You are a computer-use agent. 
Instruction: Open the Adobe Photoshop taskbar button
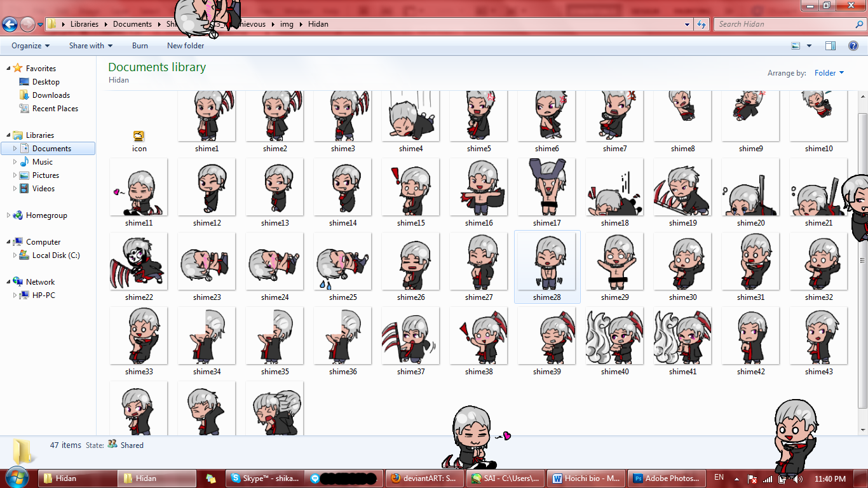pyautogui.click(x=667, y=478)
